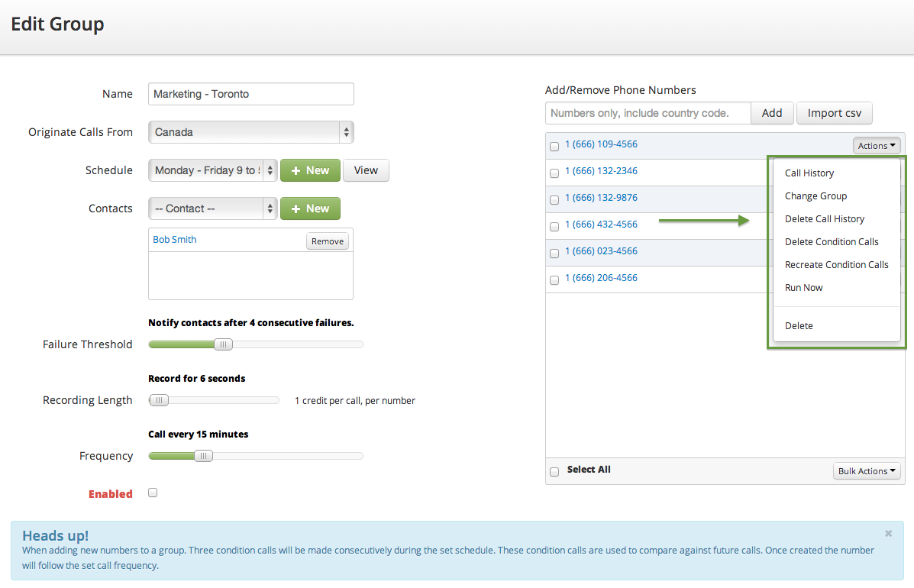
Task: Click the phone number input field
Action: [x=648, y=113]
